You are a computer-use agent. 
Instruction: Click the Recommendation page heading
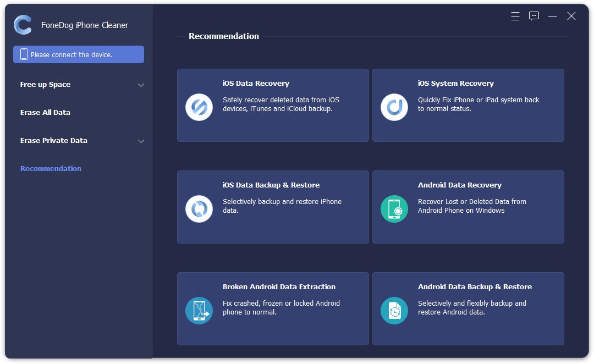pyautogui.click(x=224, y=36)
